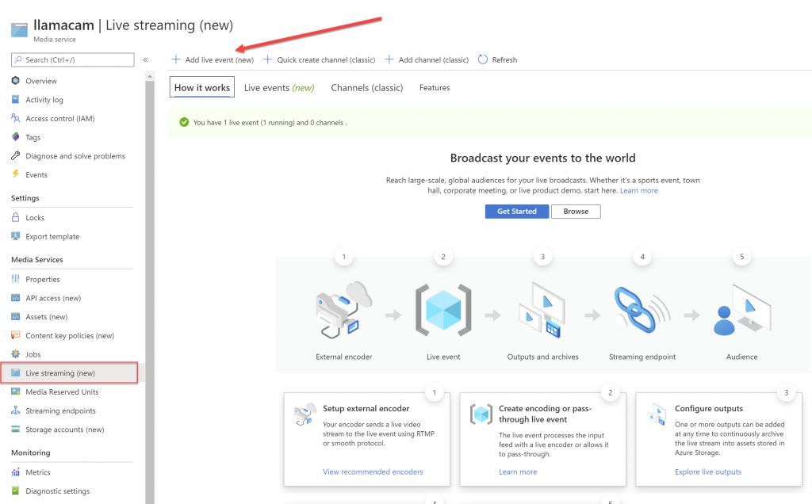Click the Streaming endpoint chain-link icon

pyautogui.click(x=642, y=310)
